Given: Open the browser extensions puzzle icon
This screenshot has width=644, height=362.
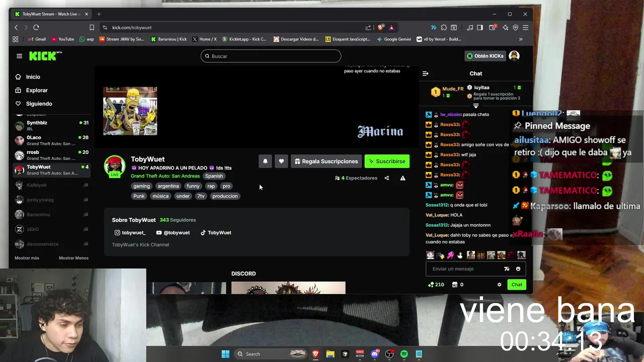Looking at the screenshot, I should pos(444,27).
